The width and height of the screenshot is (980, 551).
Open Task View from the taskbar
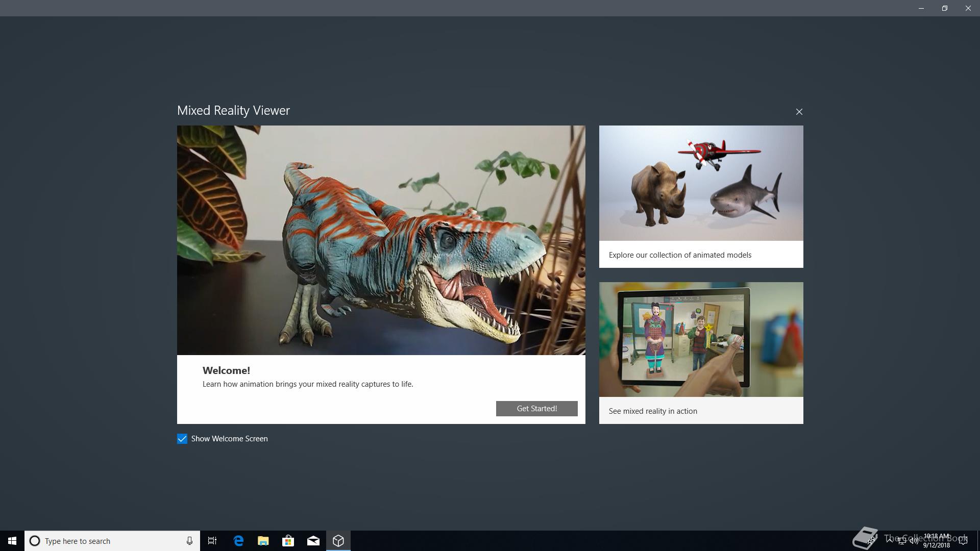pos(212,541)
